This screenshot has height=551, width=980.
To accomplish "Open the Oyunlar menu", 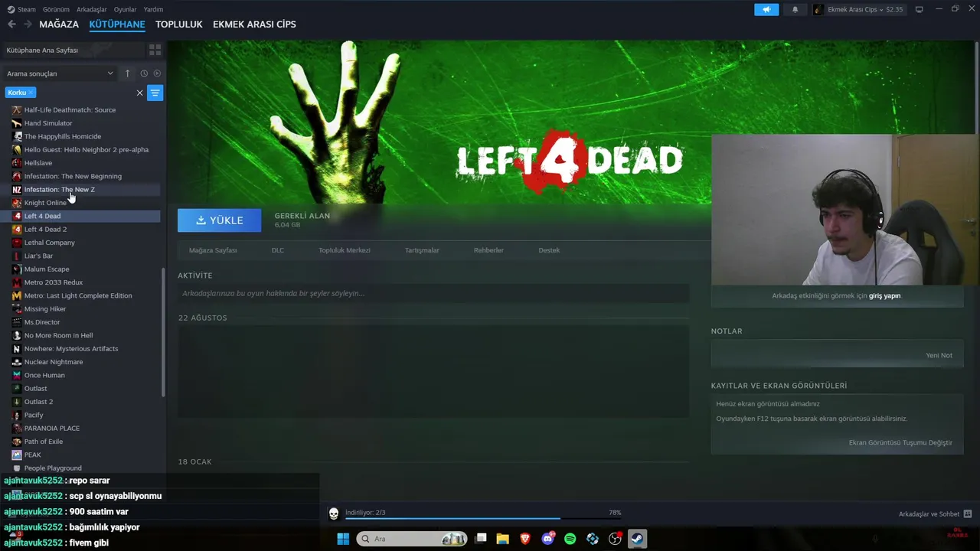I will click(x=125, y=9).
